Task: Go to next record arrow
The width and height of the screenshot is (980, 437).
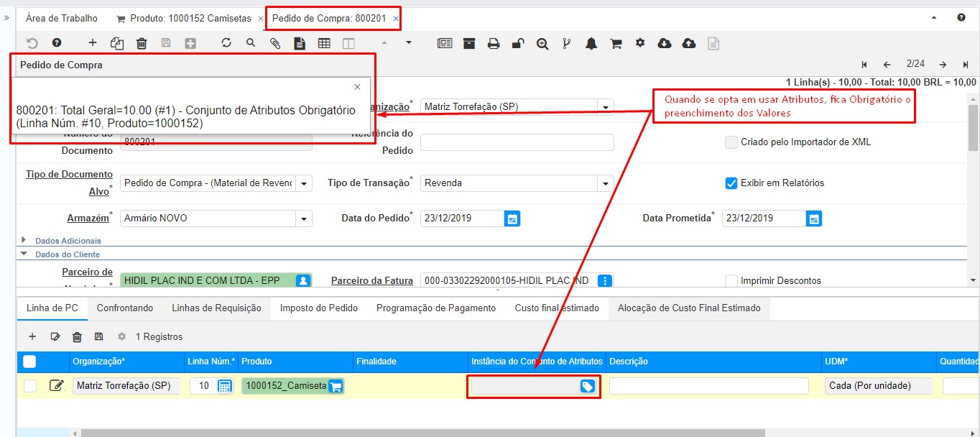Action: [x=943, y=64]
